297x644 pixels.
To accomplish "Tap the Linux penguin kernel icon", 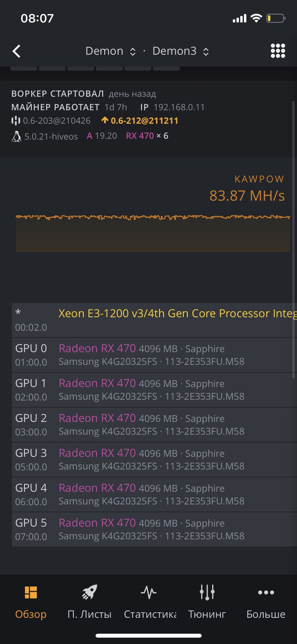I will (16, 136).
